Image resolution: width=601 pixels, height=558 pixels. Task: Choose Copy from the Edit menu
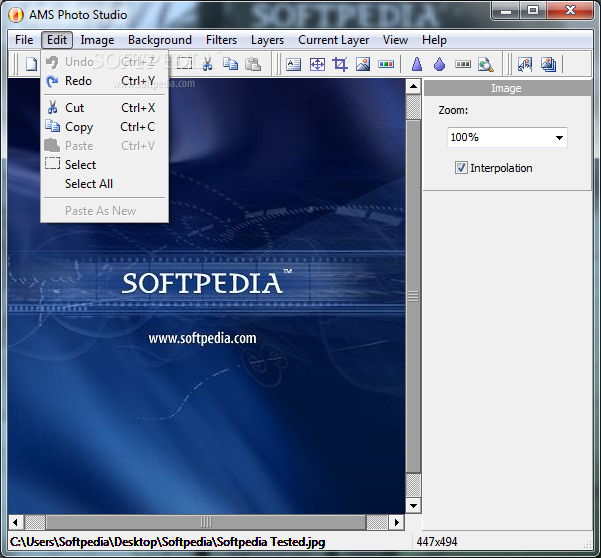click(x=104, y=126)
